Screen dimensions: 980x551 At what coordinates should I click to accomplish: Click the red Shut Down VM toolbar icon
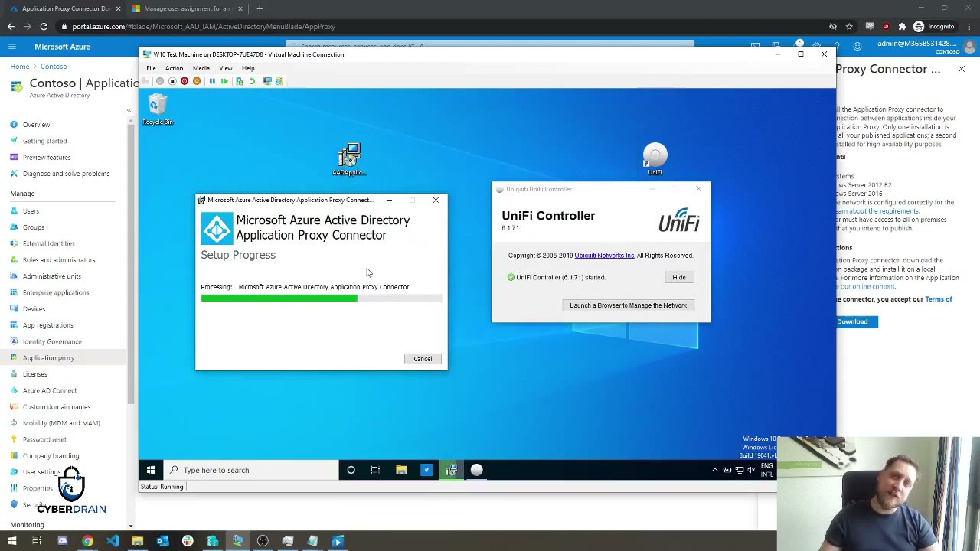pyautogui.click(x=185, y=81)
